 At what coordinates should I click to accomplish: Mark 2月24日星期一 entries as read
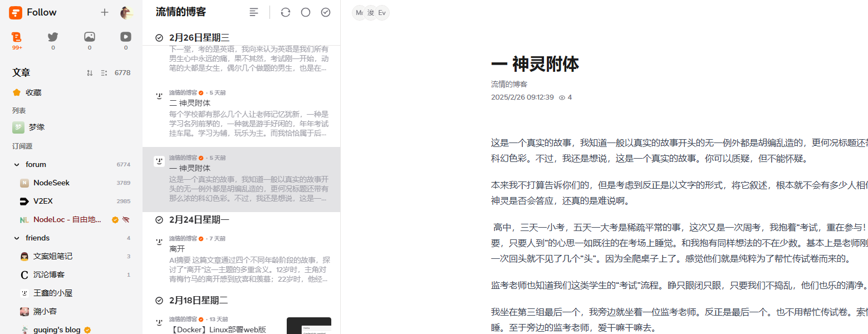click(159, 220)
